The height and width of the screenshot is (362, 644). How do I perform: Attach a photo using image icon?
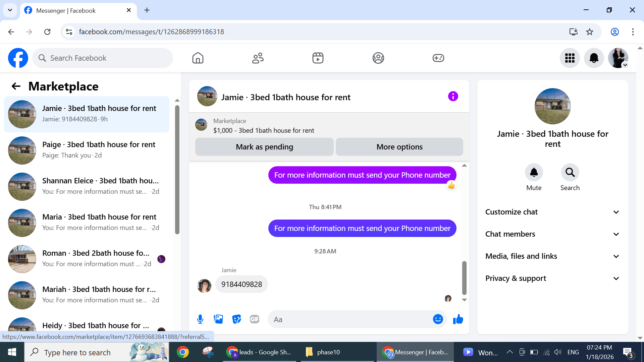(218, 319)
